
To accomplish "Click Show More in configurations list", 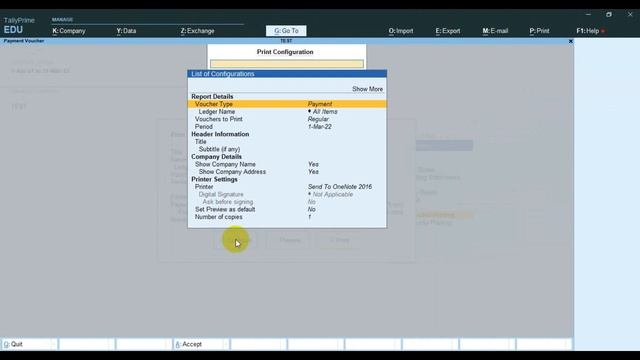I will point(367,89).
